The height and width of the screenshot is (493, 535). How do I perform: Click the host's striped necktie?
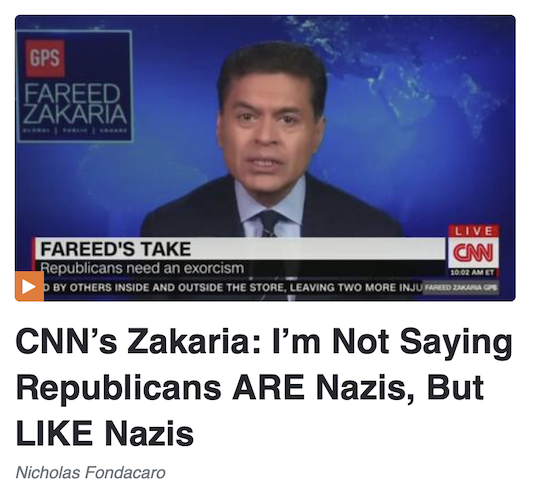click(270, 223)
